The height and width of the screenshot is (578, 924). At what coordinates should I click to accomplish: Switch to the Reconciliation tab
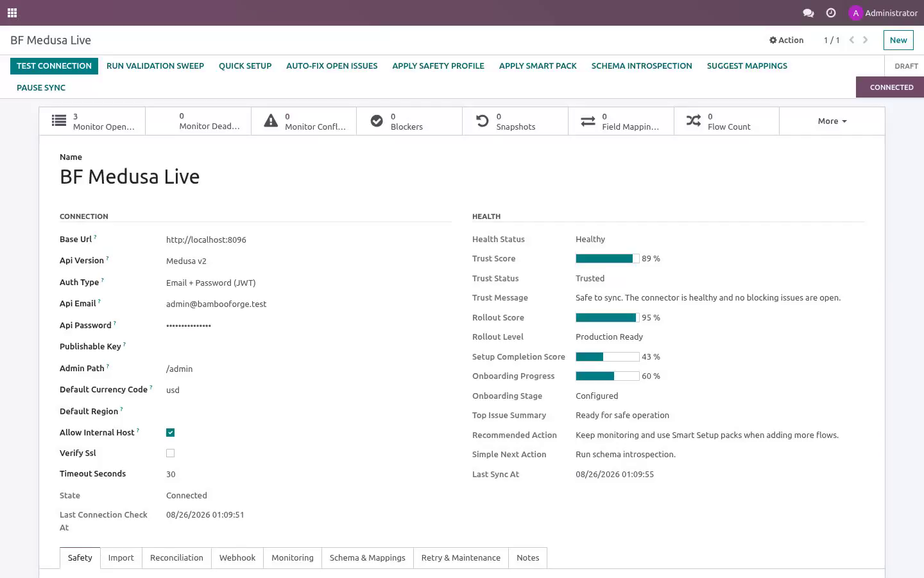(176, 557)
